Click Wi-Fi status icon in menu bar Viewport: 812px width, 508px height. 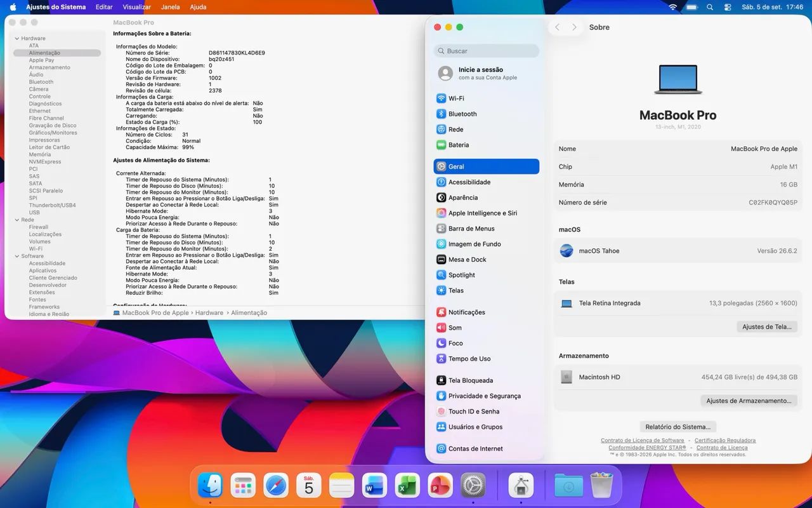pos(673,7)
